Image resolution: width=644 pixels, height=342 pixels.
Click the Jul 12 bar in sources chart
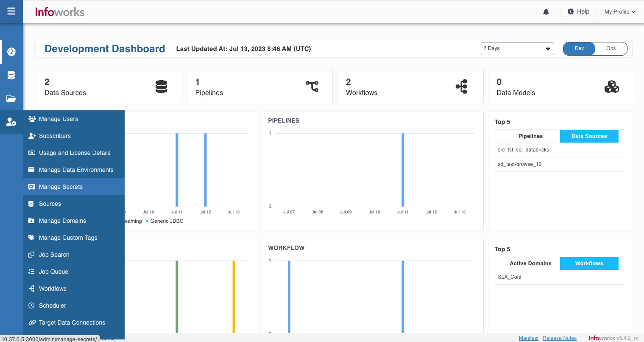click(x=205, y=170)
